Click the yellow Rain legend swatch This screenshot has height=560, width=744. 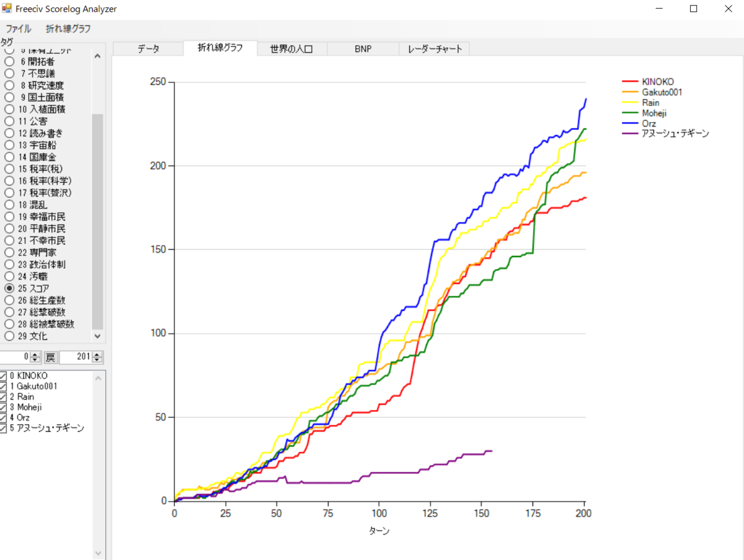tap(630, 103)
